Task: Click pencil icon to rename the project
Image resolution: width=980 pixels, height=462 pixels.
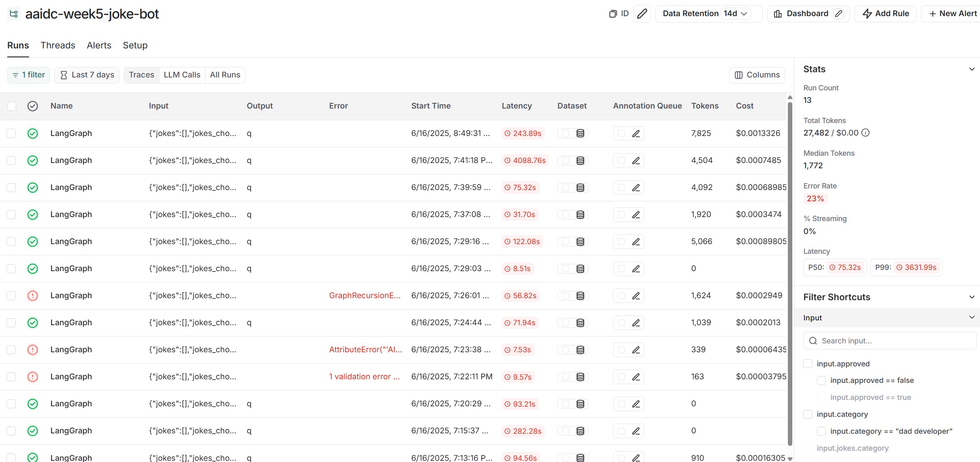Action: [642, 14]
